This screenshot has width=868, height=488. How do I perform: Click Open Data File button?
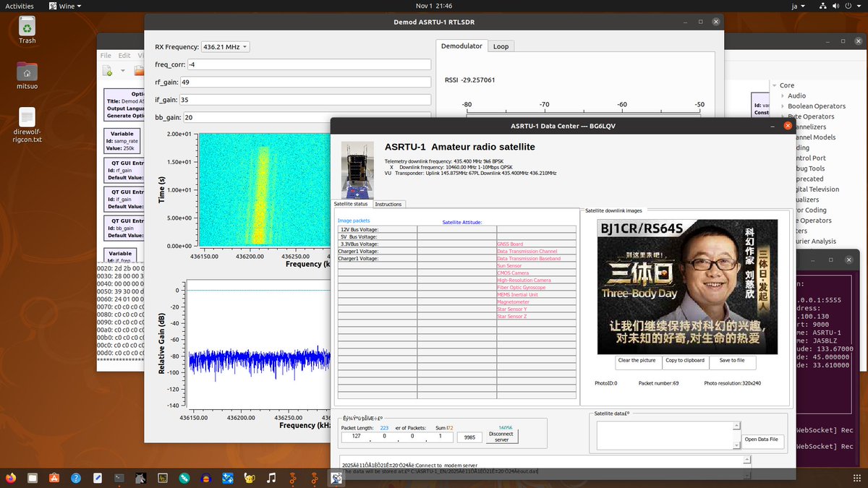(x=763, y=440)
